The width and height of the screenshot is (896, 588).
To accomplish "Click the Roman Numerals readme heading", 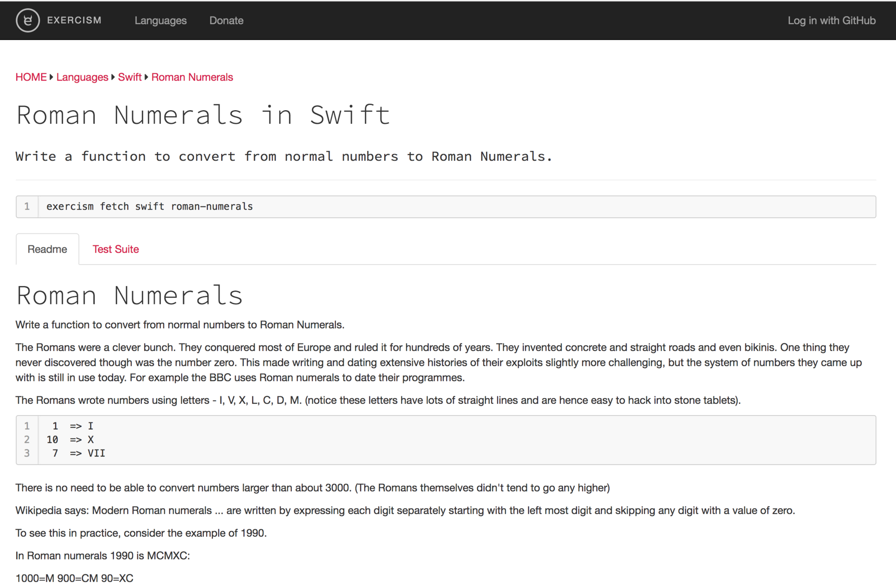I will pyautogui.click(x=129, y=295).
